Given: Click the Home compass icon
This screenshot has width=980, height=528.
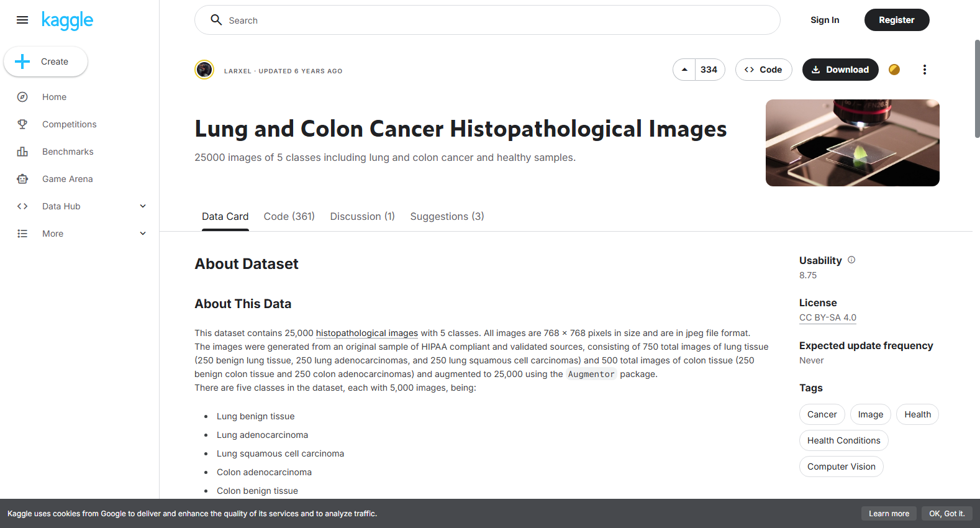Looking at the screenshot, I should tap(22, 97).
